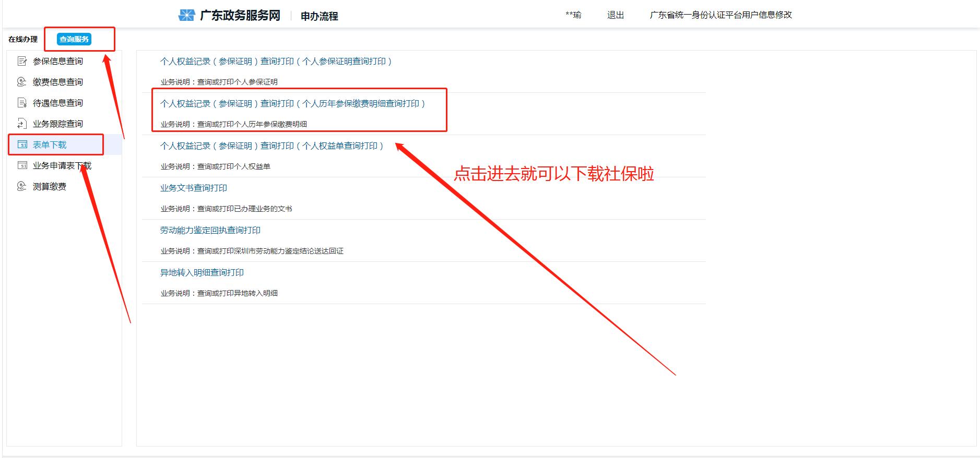
Task: Open the 业务文书查询打印 link
Action: coord(194,188)
